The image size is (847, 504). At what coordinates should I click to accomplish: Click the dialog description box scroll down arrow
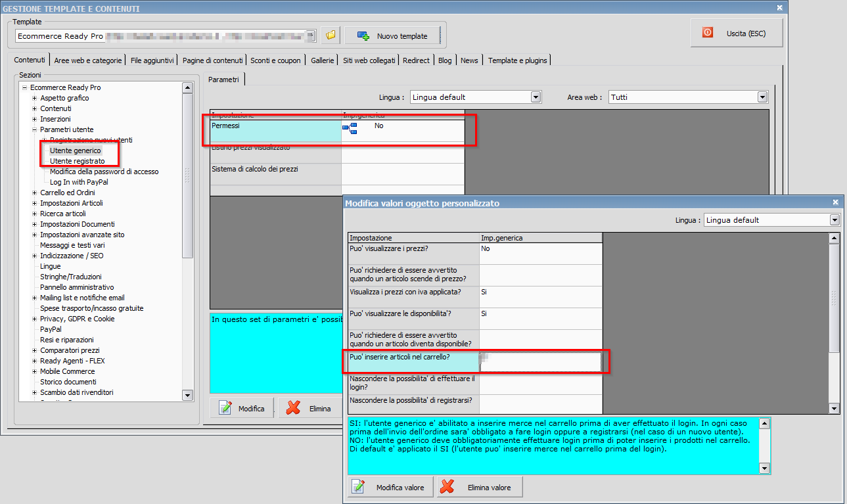pos(765,468)
